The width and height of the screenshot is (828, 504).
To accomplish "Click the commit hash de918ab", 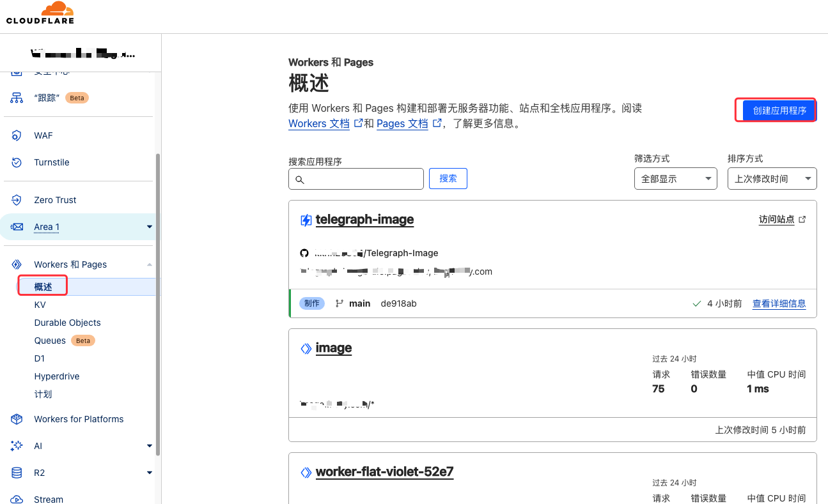I will pyautogui.click(x=398, y=303).
